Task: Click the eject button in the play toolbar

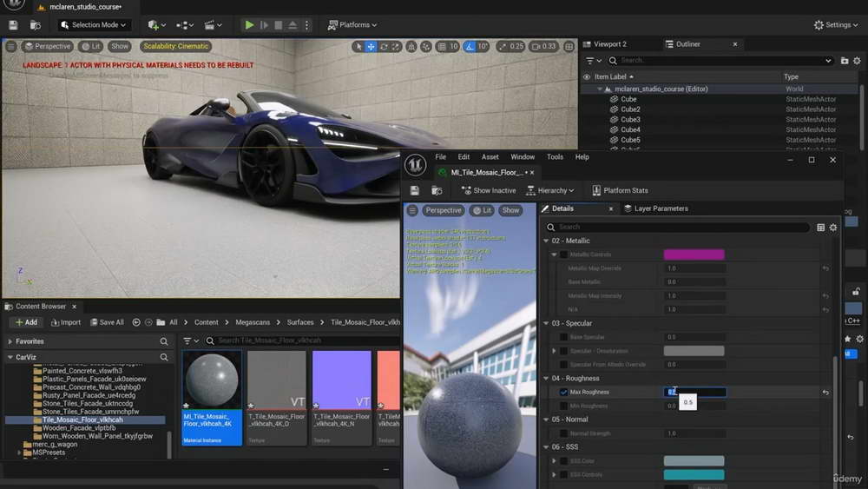Action: click(293, 25)
